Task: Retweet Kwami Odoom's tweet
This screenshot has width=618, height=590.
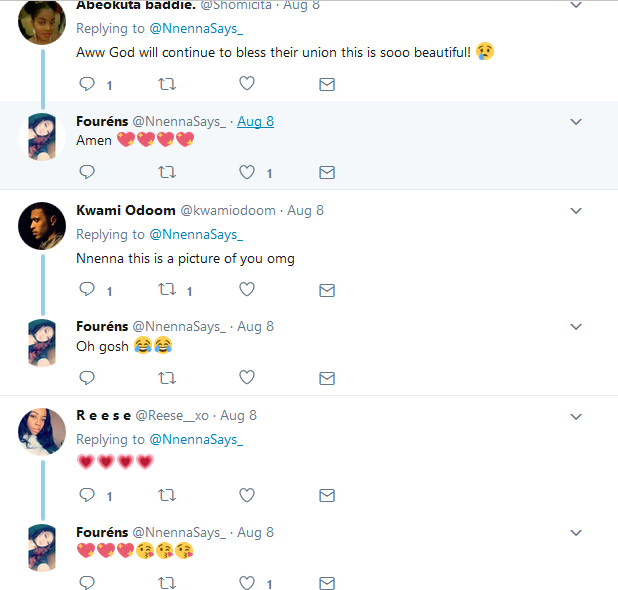Action: click(167, 290)
